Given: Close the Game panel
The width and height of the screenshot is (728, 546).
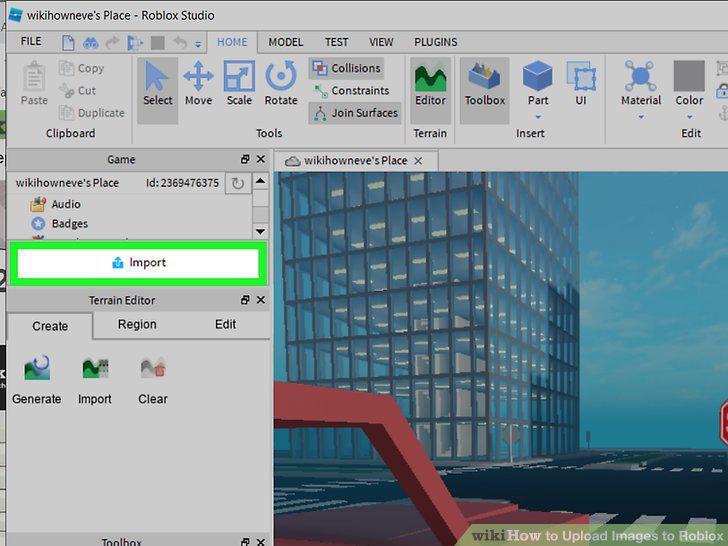Looking at the screenshot, I should tap(261, 159).
